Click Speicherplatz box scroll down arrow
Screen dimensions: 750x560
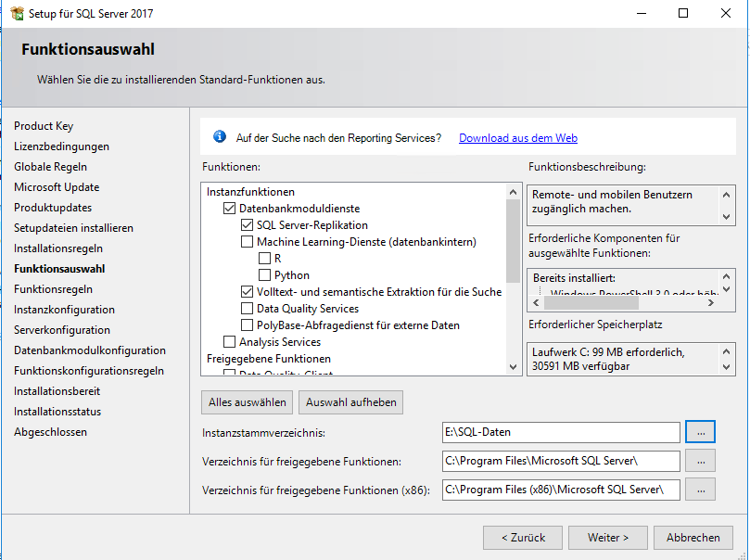click(x=726, y=367)
